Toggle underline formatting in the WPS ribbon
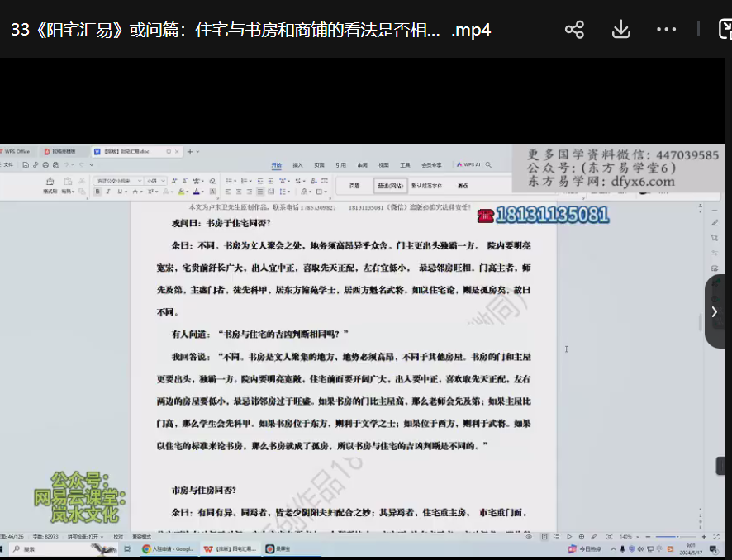The image size is (732, 560). [x=119, y=192]
